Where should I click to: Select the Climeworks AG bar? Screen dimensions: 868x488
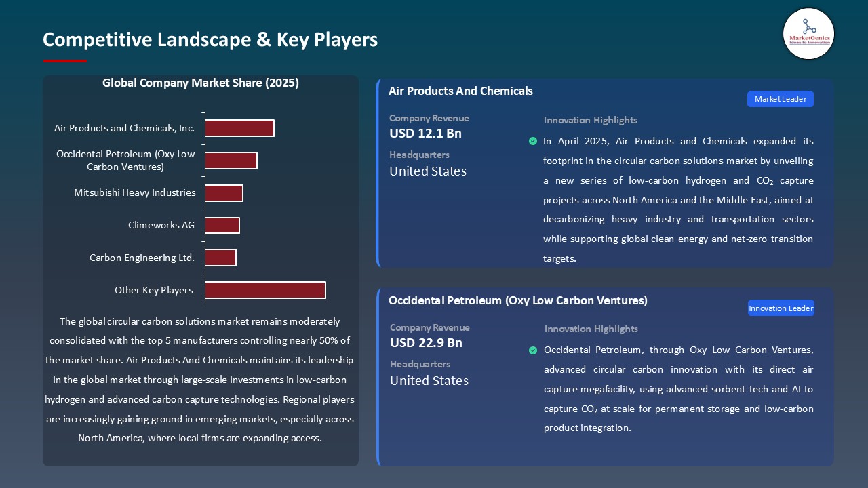(x=222, y=226)
